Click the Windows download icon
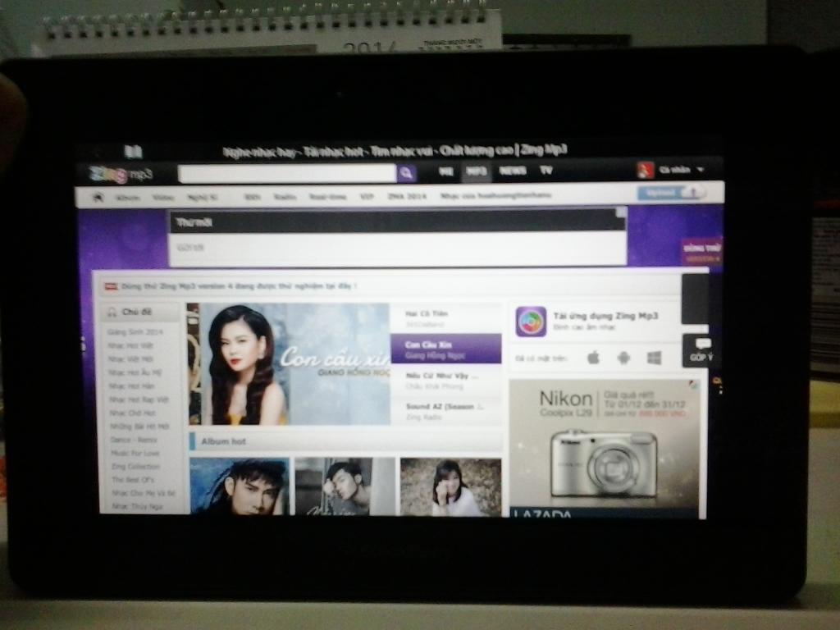 click(x=654, y=358)
